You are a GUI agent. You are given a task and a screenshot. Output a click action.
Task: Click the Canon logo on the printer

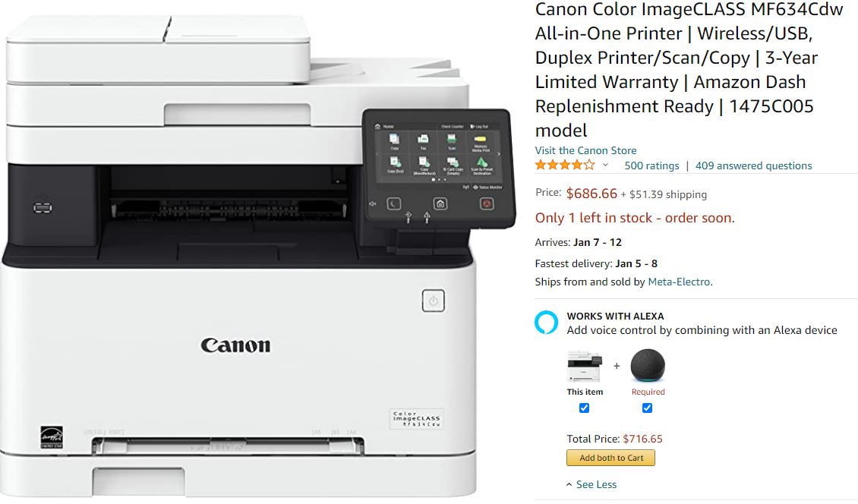coord(235,345)
